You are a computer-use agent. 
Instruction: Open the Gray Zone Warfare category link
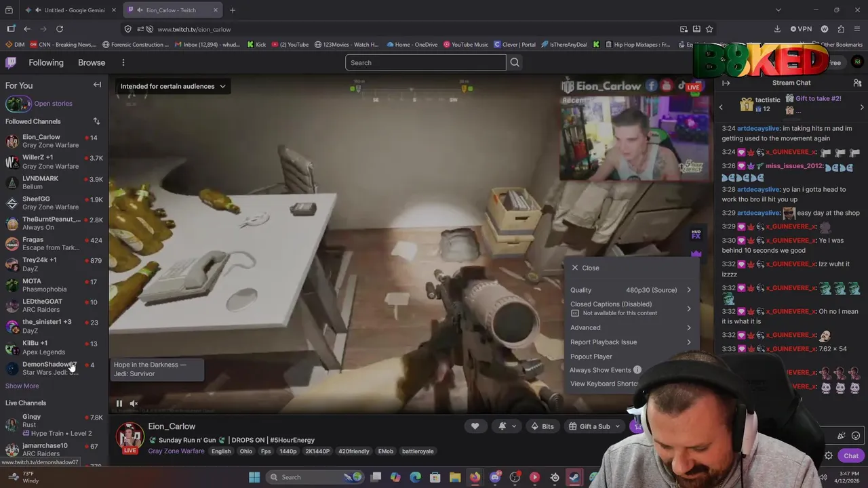point(176,451)
